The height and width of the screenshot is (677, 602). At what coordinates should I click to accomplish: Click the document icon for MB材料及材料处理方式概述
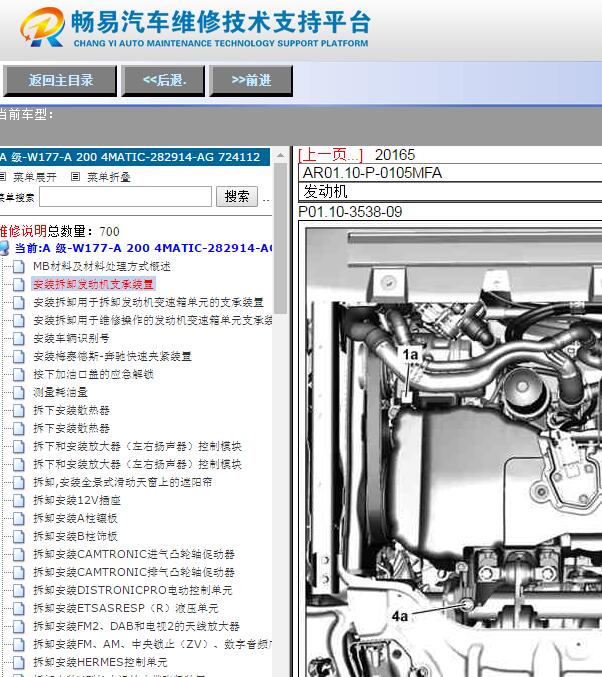pos(19,267)
